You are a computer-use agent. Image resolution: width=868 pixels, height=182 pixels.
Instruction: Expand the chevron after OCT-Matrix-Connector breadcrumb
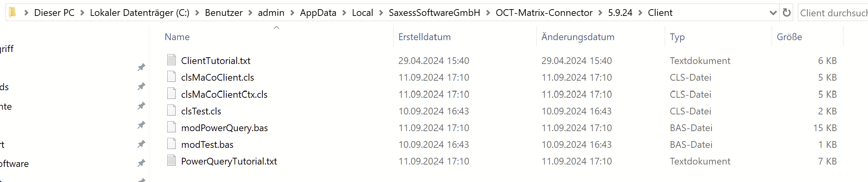coord(600,13)
